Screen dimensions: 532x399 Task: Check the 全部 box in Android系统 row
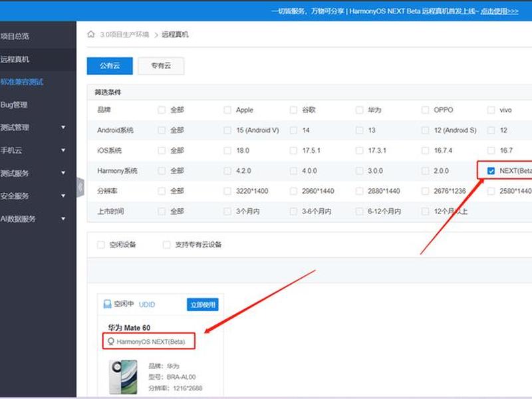pyautogui.click(x=162, y=130)
